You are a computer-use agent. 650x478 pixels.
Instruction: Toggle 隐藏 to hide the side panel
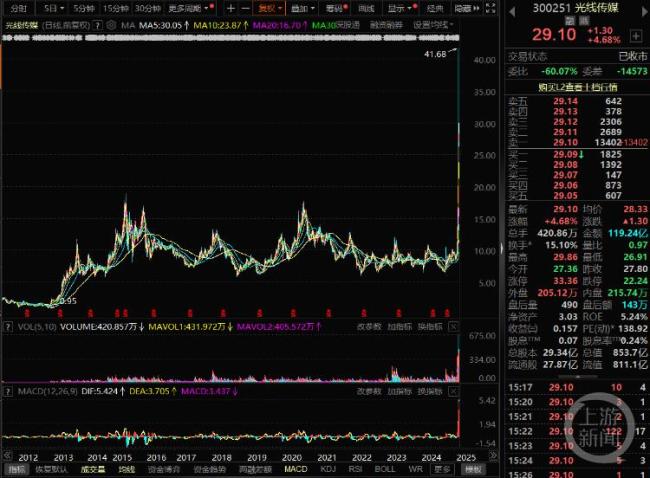462,8
